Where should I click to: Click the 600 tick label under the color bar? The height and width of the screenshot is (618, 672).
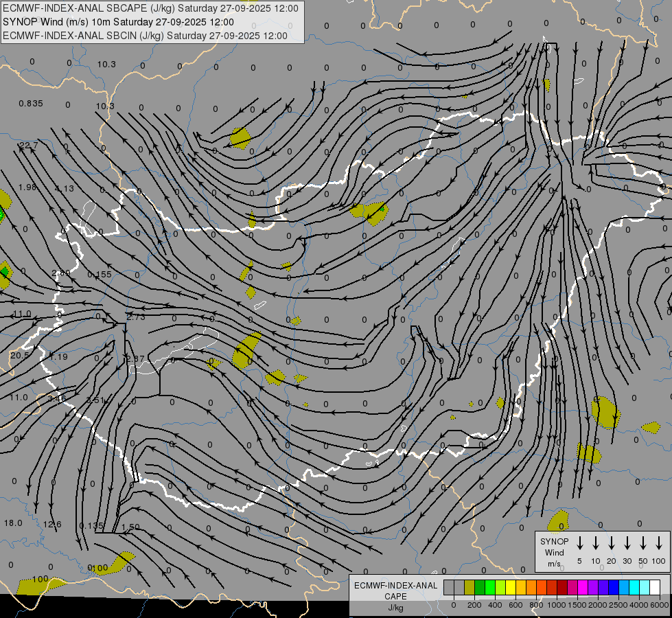pyautogui.click(x=515, y=605)
